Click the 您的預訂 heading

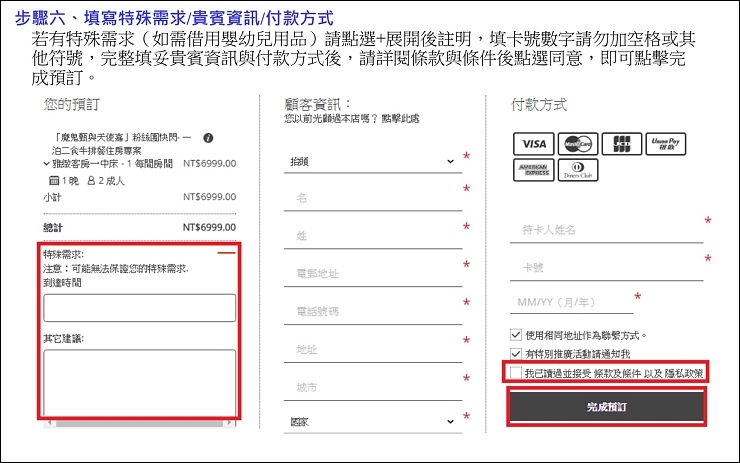coord(72,104)
